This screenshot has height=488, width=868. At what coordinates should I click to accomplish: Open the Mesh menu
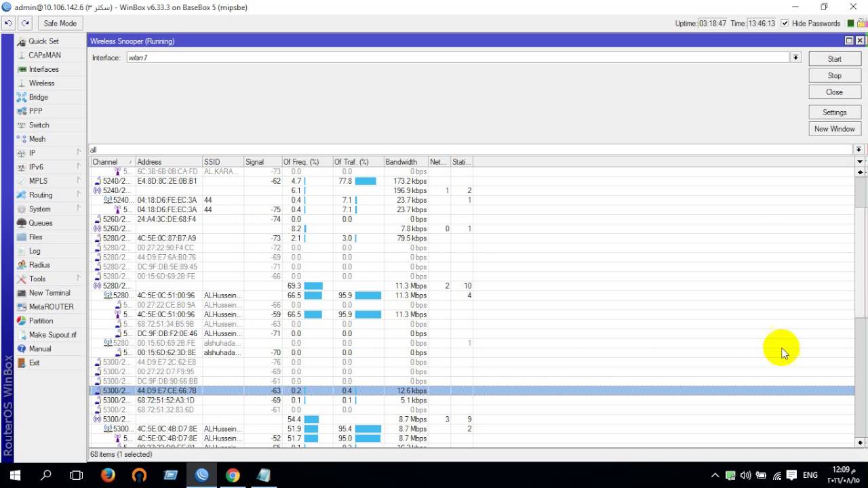(x=37, y=139)
